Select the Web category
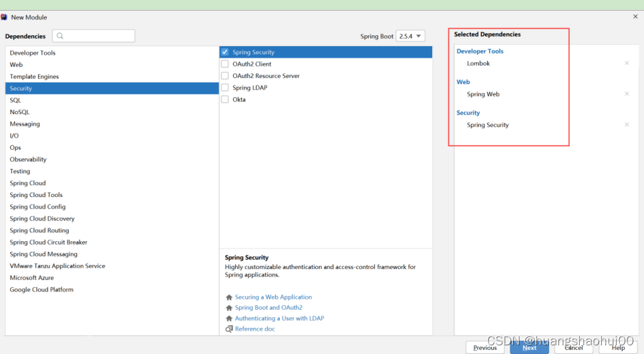The width and height of the screenshot is (644, 354). (112, 65)
